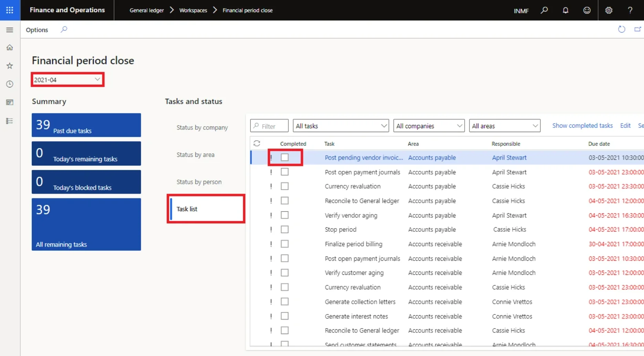
Task: Open Recent clock icon in sidebar
Action: pos(10,84)
